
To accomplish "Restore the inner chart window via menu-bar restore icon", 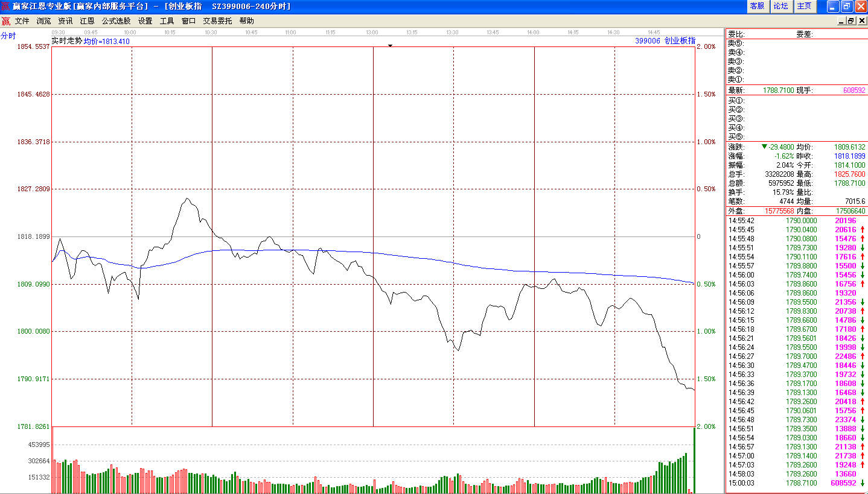I will pos(851,21).
